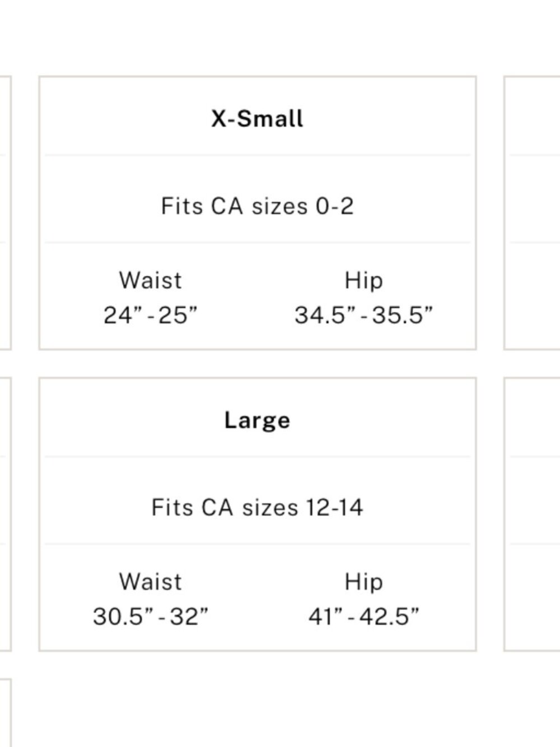Click the 'Fits CA sizes 0-2' text
Viewport: 560px width, 747px height.
point(257,206)
